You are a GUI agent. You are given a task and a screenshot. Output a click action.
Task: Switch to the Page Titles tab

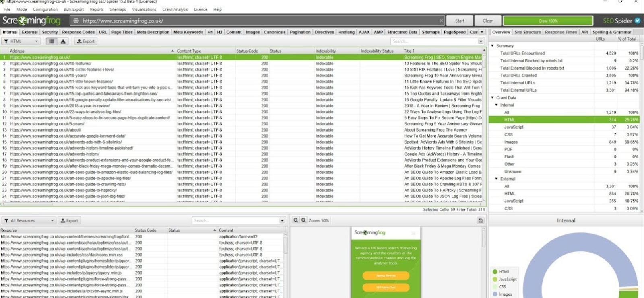[122, 32]
